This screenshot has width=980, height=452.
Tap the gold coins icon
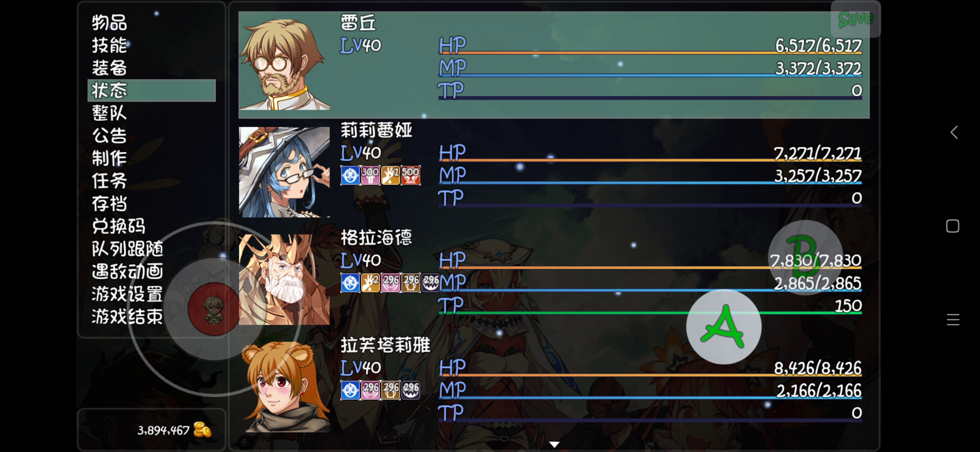202,430
